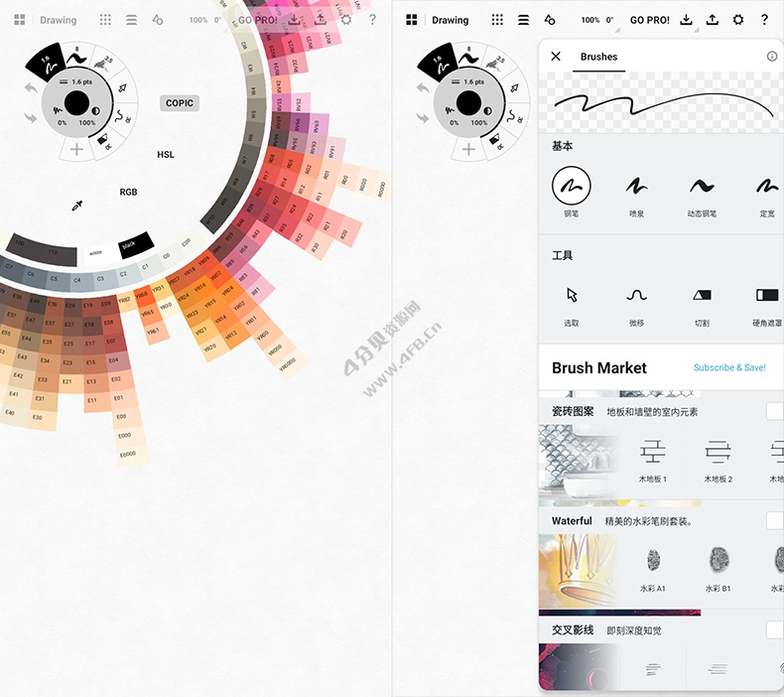Switch to the HSL color mode

(166, 155)
